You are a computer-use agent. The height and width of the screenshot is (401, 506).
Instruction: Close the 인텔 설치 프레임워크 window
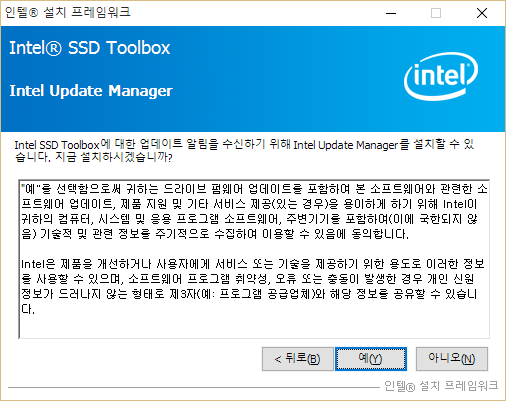pos(482,13)
